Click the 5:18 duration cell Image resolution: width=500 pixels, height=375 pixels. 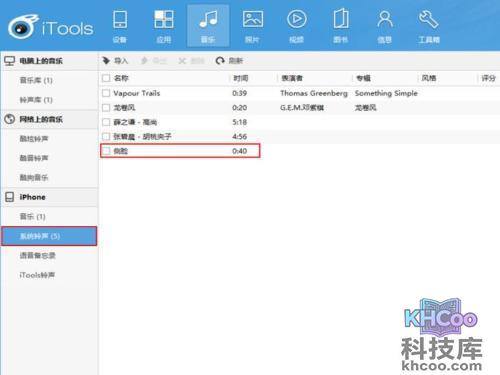click(240, 122)
